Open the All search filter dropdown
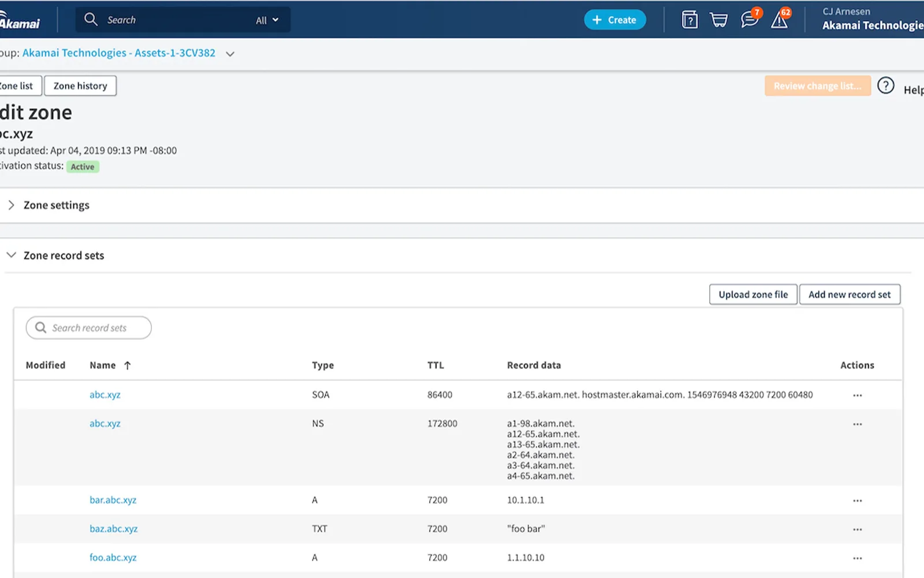 pyautogui.click(x=267, y=20)
